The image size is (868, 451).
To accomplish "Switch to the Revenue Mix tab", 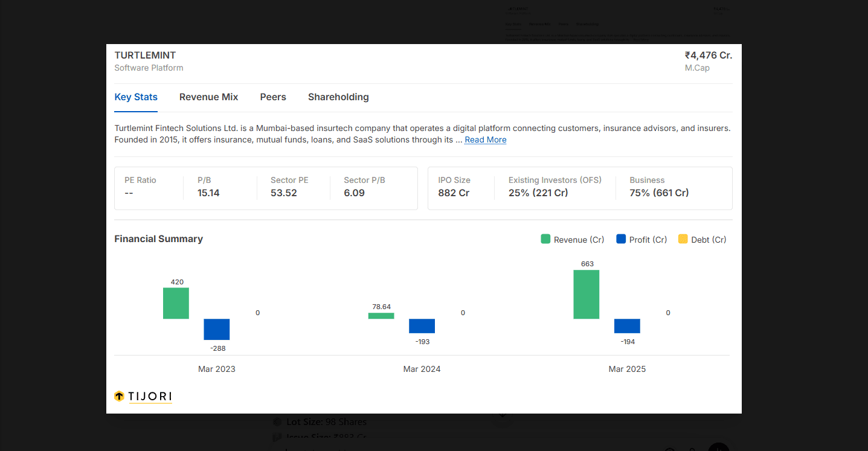I will (208, 97).
